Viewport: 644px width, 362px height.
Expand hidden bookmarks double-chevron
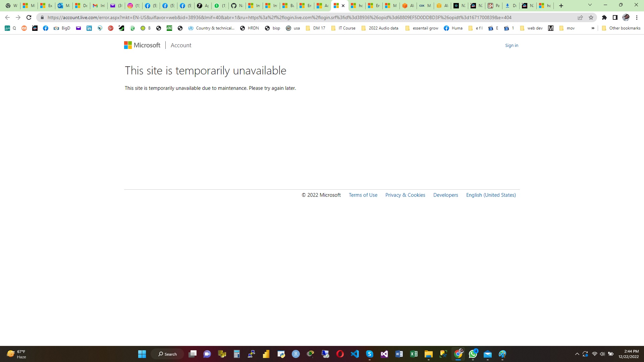click(593, 28)
